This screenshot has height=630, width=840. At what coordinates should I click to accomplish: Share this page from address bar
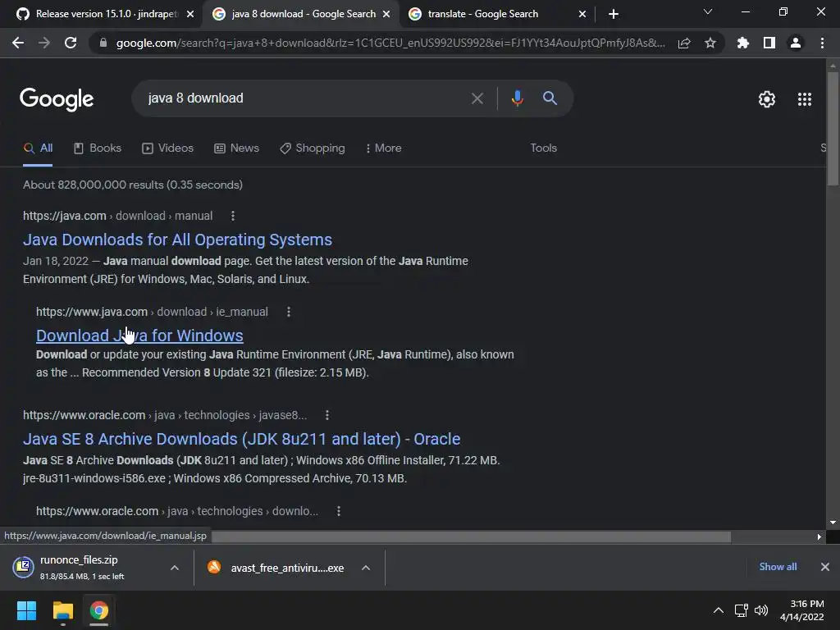click(684, 43)
